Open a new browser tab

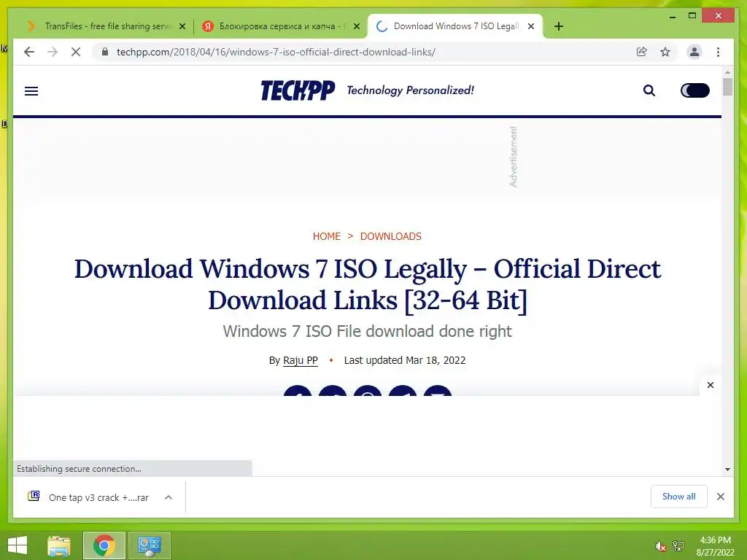click(x=559, y=26)
